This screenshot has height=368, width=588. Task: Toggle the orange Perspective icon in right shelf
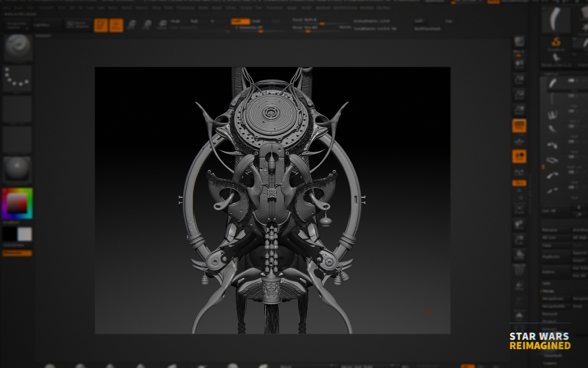[x=519, y=126]
